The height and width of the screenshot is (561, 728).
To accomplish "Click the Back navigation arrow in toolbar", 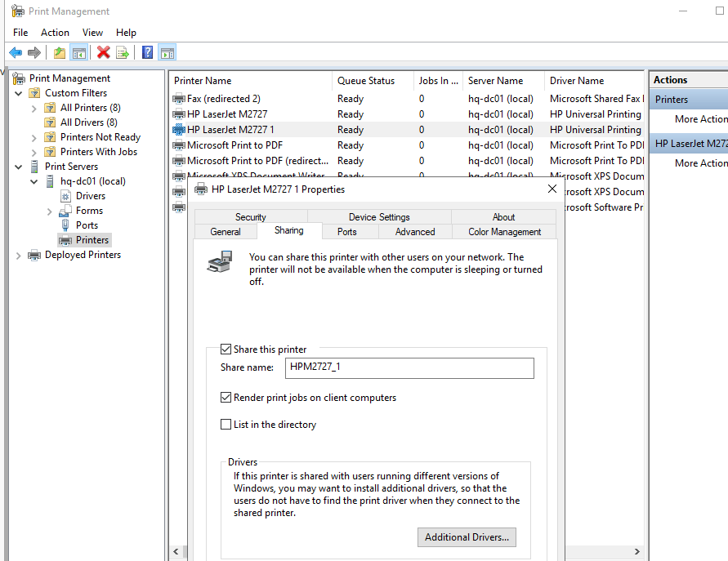I will (15, 51).
